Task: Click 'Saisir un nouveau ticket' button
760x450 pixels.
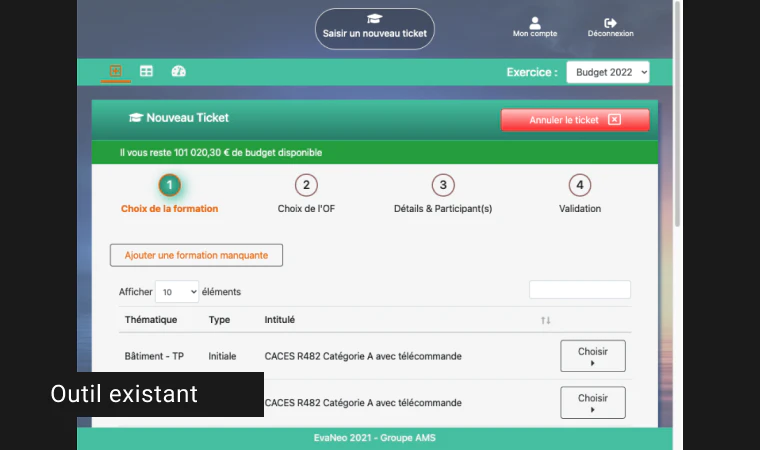Action: (375, 29)
